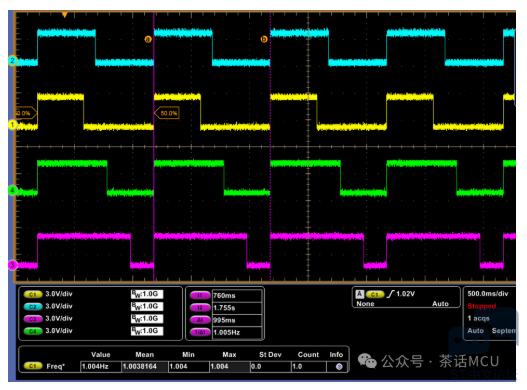This screenshot has height=390, width=527.
Task: Select the 760ms cursor readout
Action: tap(237, 296)
